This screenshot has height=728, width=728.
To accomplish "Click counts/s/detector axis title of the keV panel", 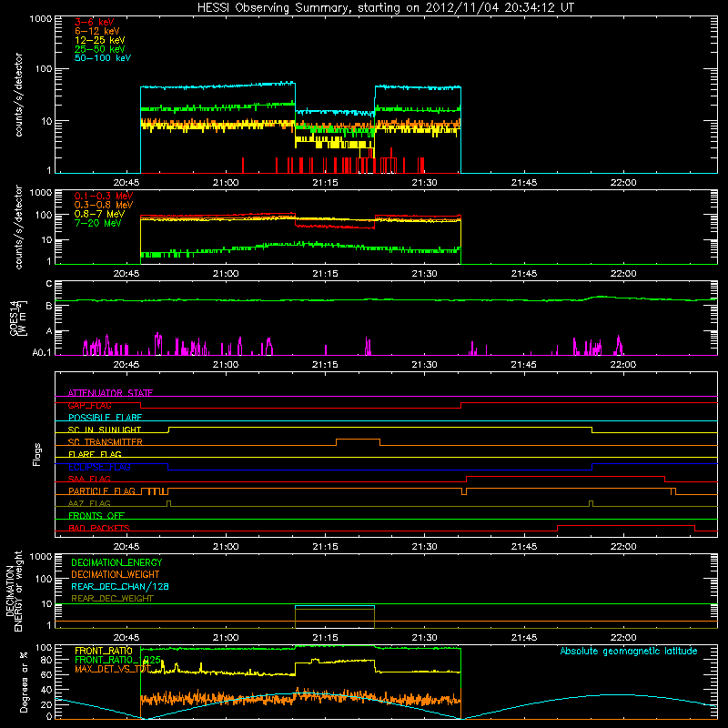I will point(18,95).
